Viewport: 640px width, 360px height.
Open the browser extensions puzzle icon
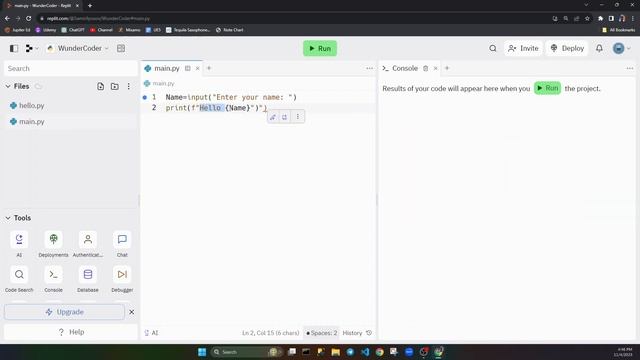600,18
